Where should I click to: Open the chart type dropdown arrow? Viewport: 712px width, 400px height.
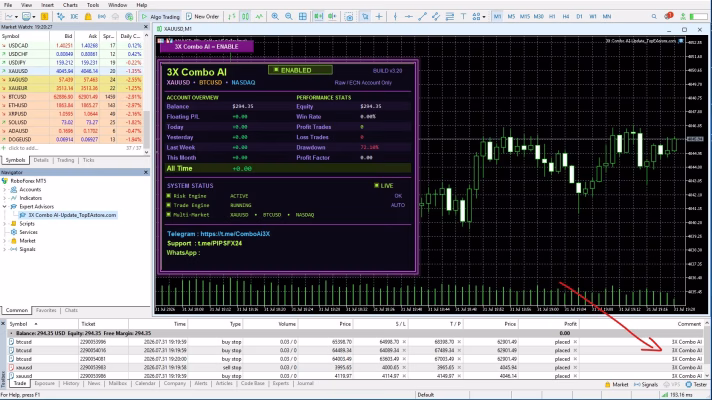pyautogui.click(x=16, y=17)
